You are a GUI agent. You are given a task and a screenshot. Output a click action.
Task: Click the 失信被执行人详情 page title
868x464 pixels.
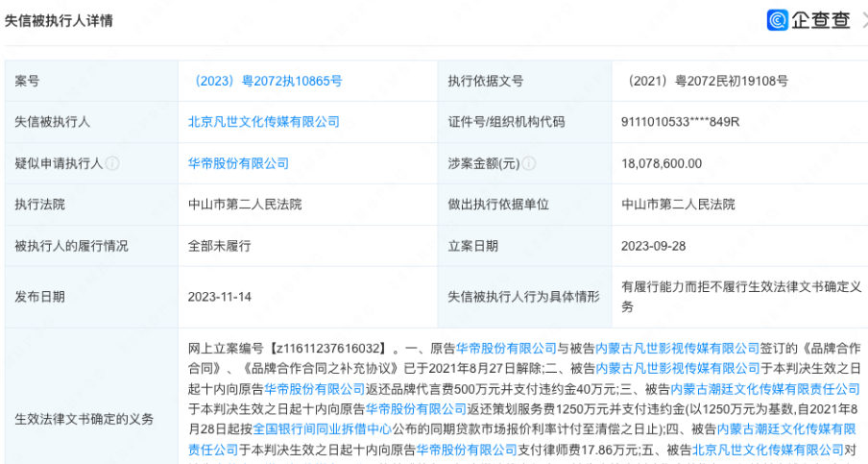pos(59,20)
